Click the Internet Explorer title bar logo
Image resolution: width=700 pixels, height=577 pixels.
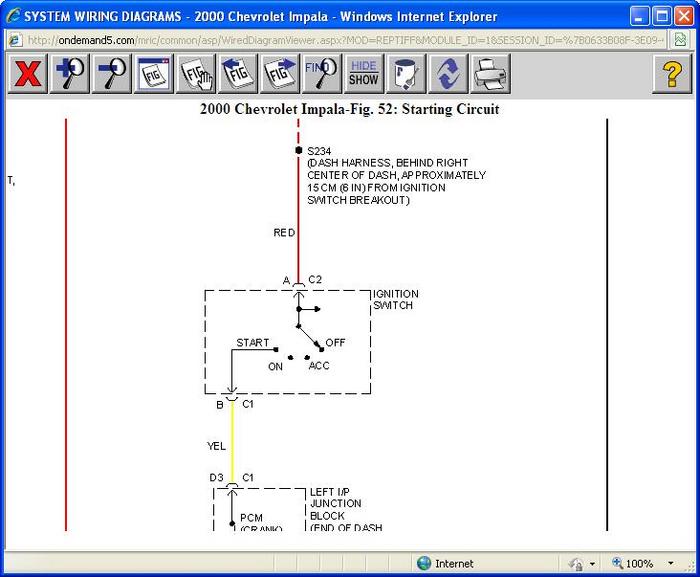[13, 16]
